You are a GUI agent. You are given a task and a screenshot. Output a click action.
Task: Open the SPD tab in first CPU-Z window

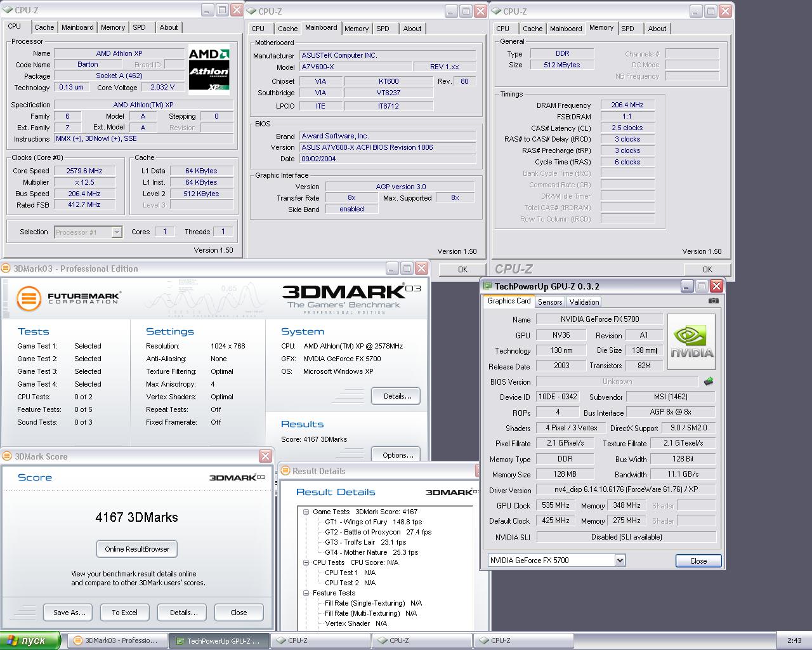139,27
